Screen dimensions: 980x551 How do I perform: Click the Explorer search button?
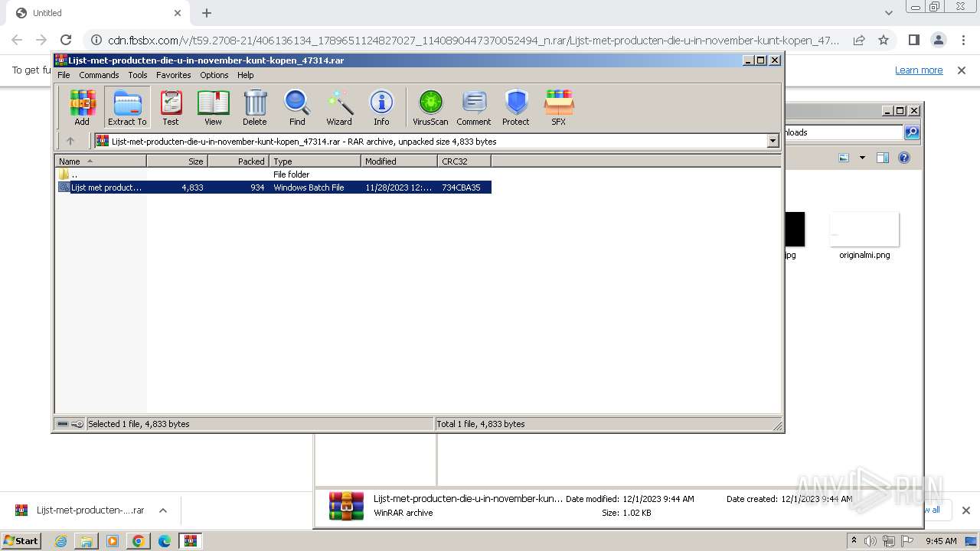(912, 132)
